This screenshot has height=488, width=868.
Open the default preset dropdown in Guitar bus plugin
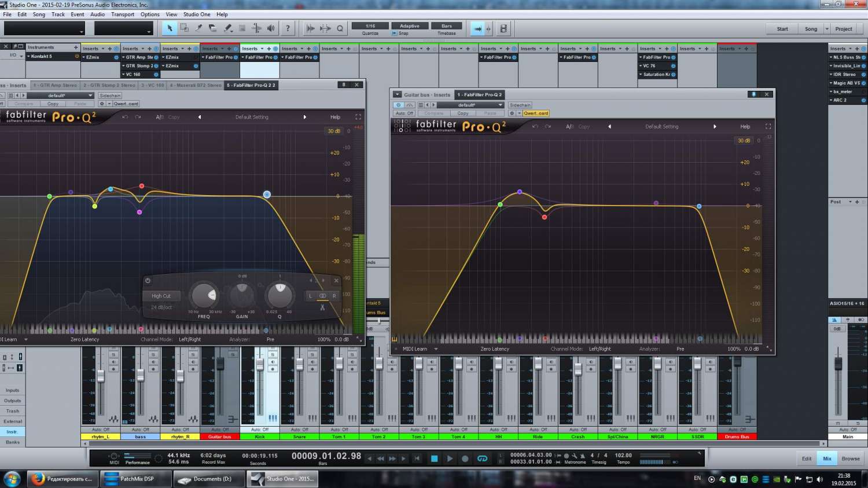pyautogui.click(x=470, y=105)
